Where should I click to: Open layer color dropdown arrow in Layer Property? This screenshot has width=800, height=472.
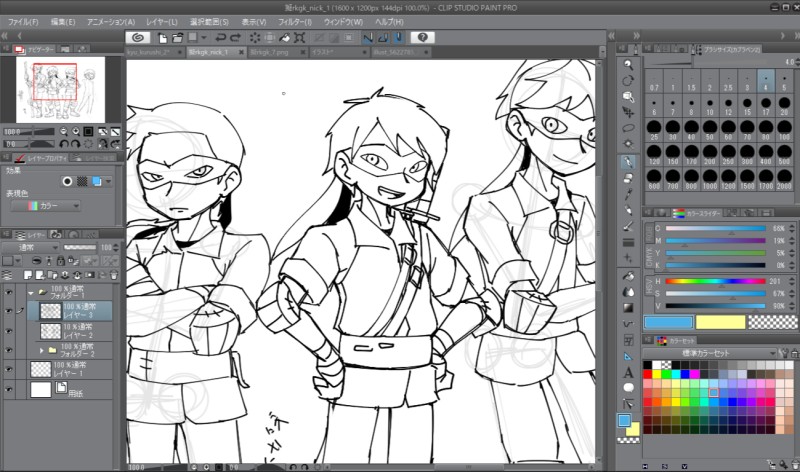(108, 181)
